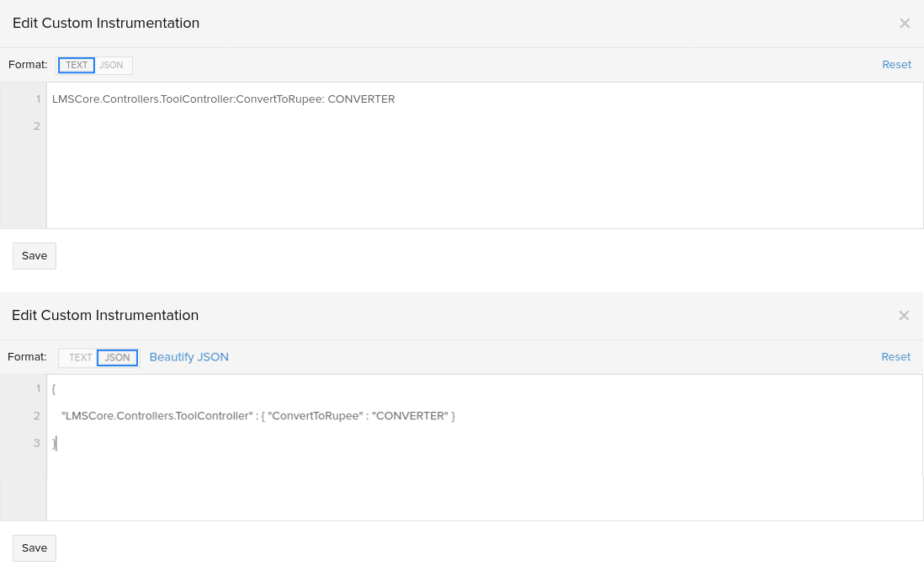Screen dimensions: 924x571
Task: Click the Edit Custom Instrumentation title text
Action: click(x=105, y=23)
